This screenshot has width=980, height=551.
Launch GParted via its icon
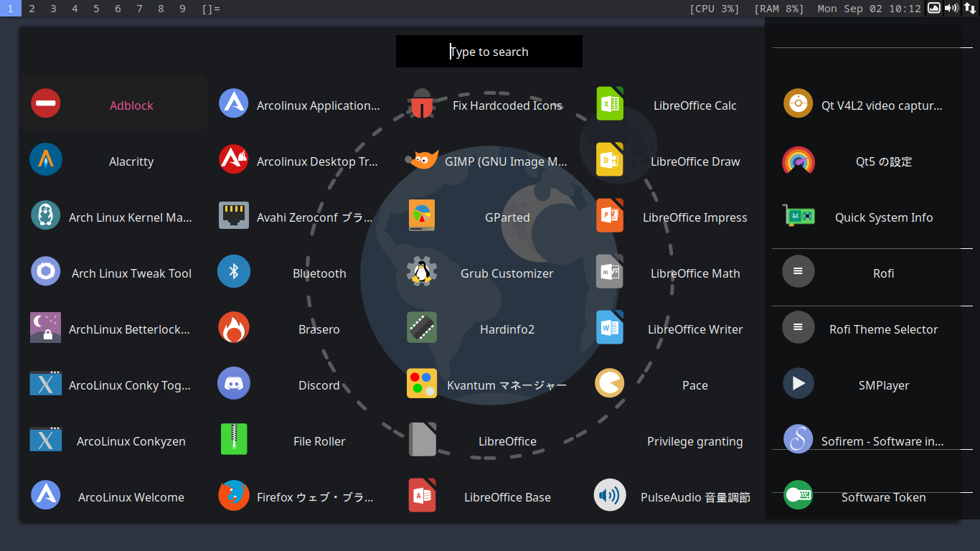[x=422, y=216]
